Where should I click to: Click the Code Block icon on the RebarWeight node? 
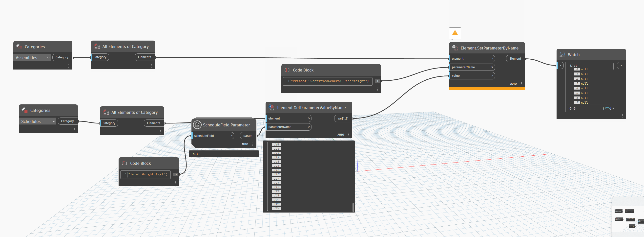[x=287, y=70]
